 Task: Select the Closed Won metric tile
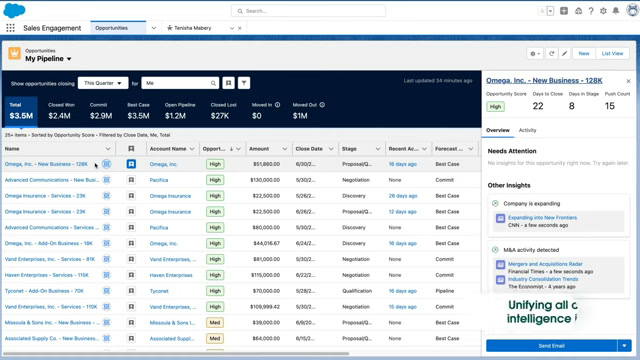(x=61, y=111)
